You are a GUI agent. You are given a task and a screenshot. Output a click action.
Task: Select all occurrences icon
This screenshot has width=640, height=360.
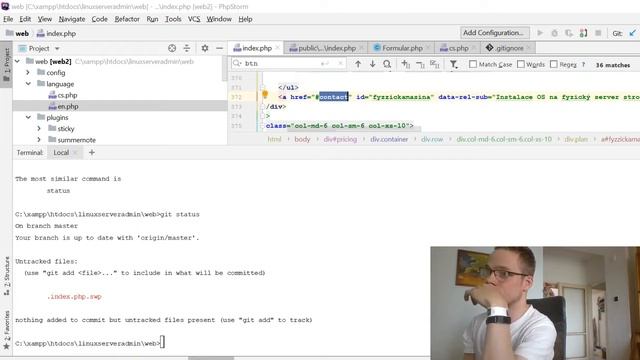coord(435,64)
